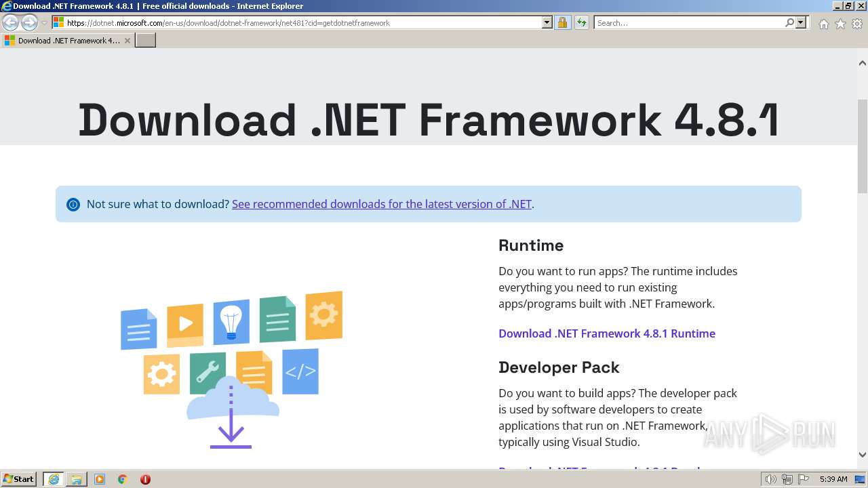This screenshot has height=488, width=868.
Task: Open Internet Explorer from the taskbar
Action: click(x=53, y=479)
